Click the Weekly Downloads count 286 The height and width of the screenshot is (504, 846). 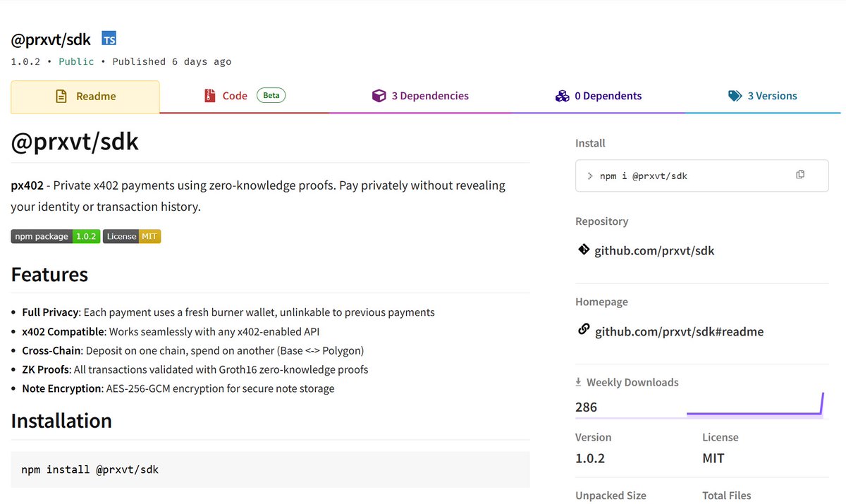586,407
